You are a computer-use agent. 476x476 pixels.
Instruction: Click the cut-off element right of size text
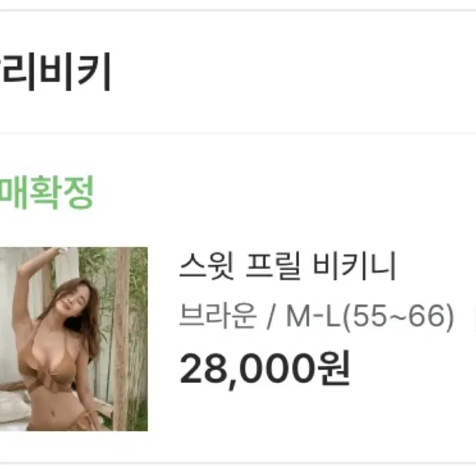[474, 316]
